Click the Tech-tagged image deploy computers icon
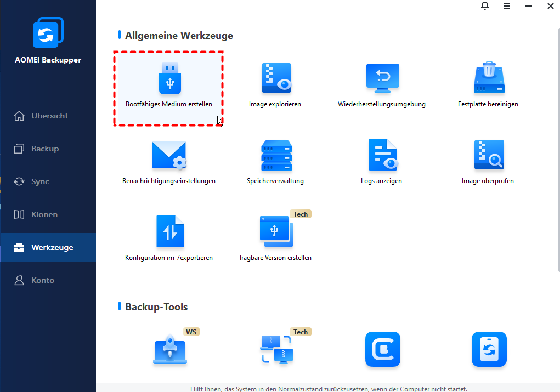 pyautogui.click(x=276, y=349)
